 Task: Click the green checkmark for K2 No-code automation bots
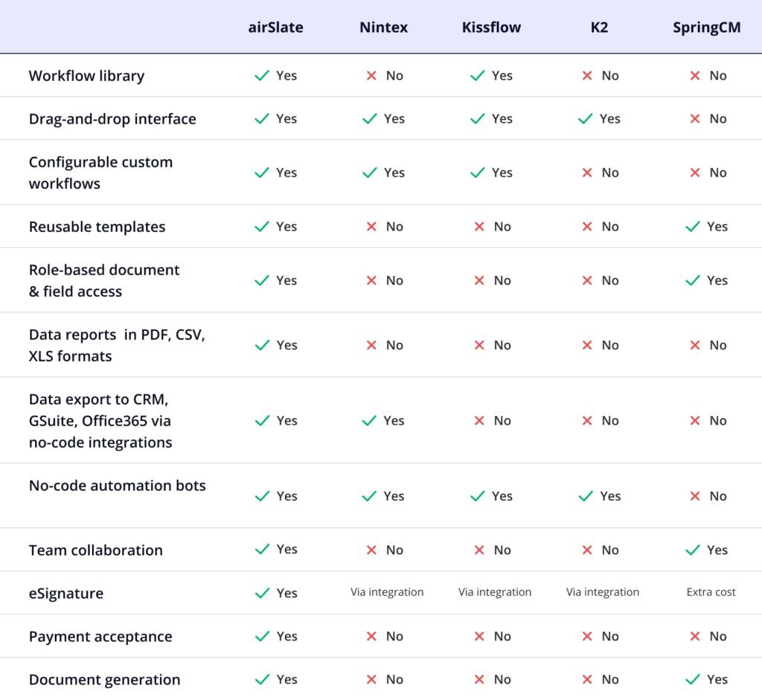(586, 496)
